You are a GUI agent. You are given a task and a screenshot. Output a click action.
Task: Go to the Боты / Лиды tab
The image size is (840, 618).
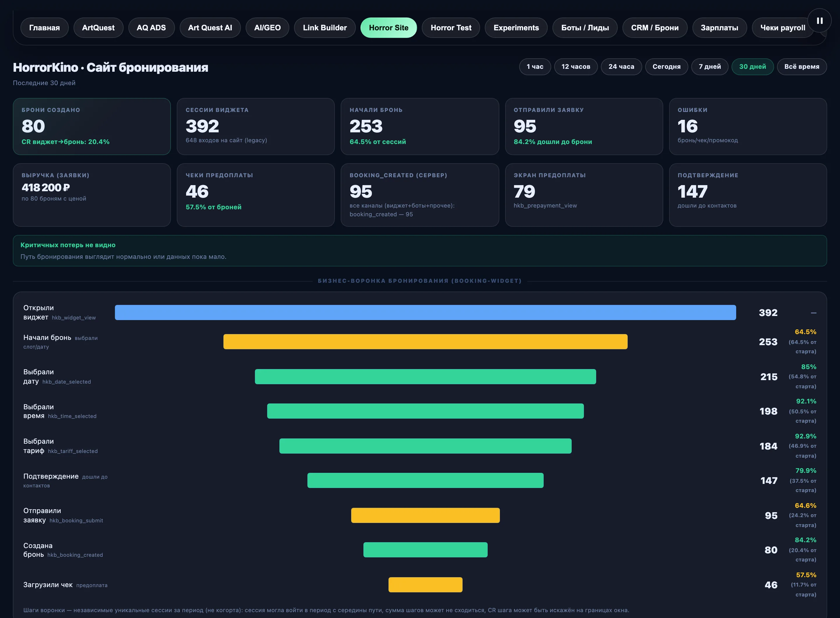tap(585, 28)
